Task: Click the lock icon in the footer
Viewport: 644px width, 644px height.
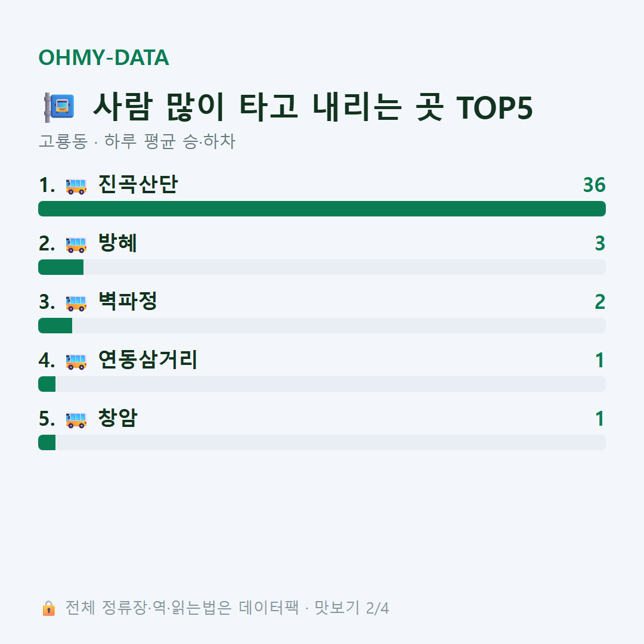Action: (x=48, y=608)
